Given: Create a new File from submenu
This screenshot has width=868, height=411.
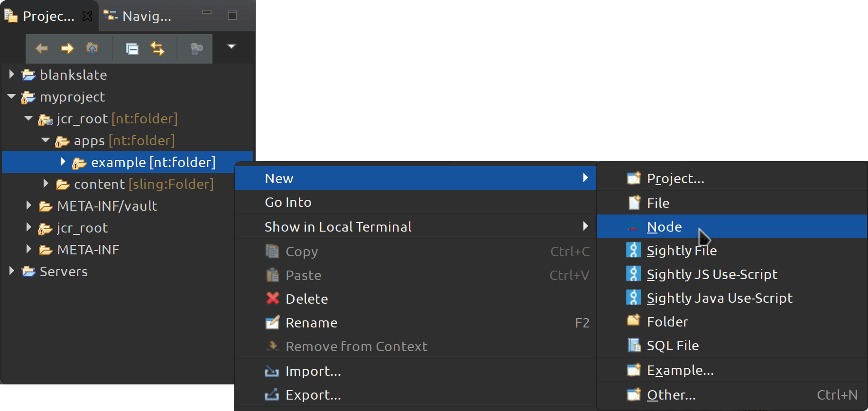Looking at the screenshot, I should [x=732, y=203].
